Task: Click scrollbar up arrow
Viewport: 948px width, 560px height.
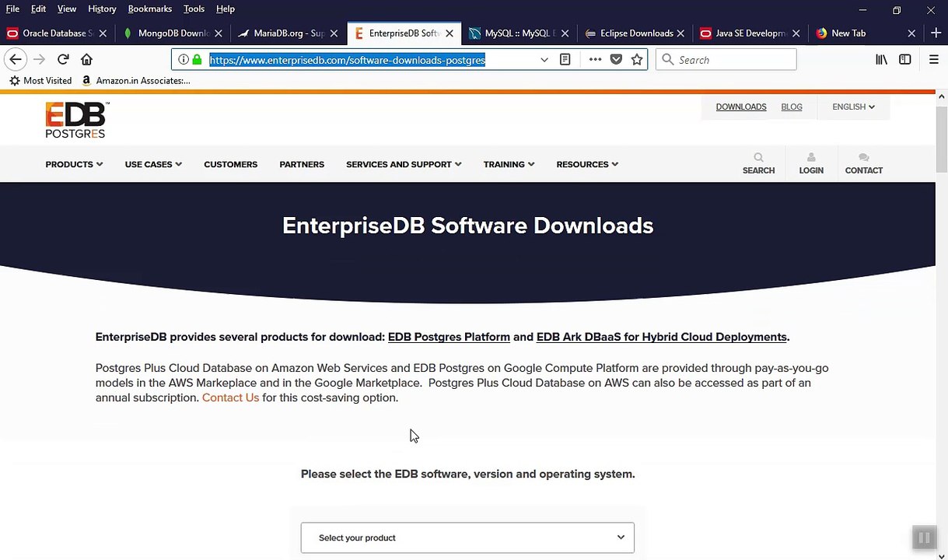Action: [942, 96]
